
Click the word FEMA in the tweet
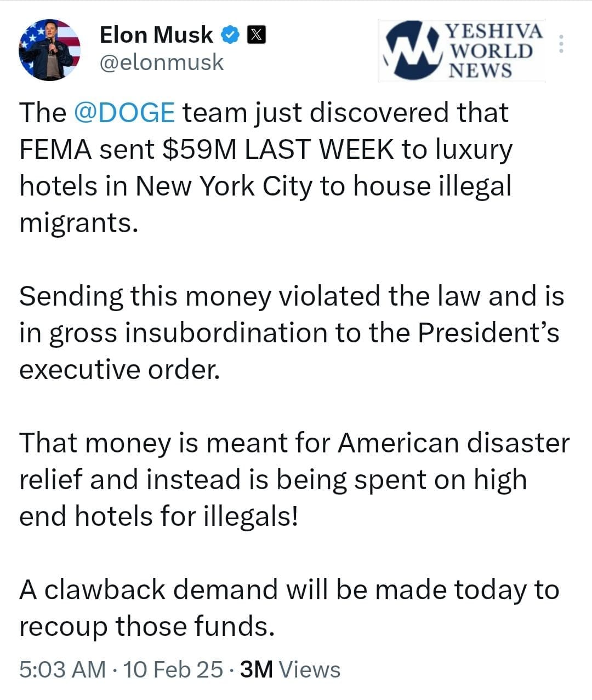(x=55, y=149)
